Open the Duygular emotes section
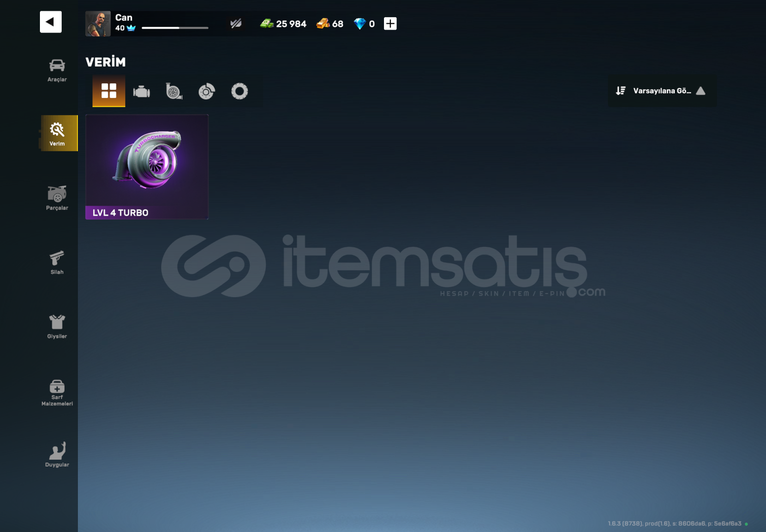 click(57, 454)
